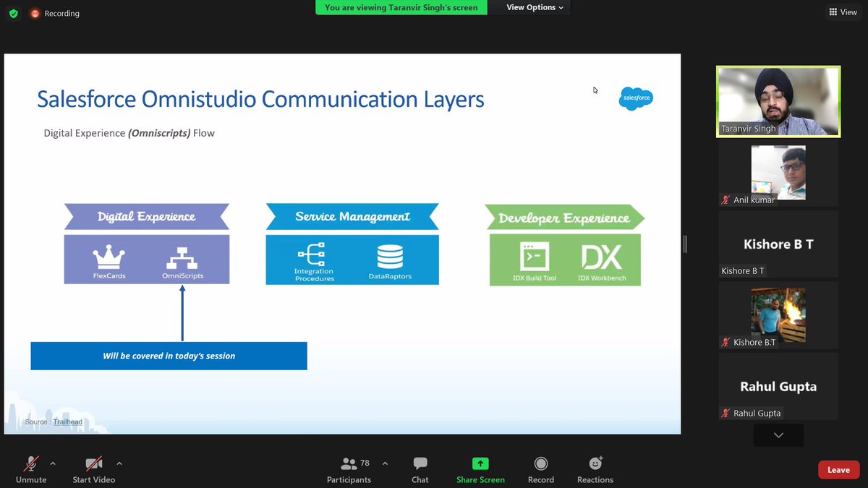Click the Record button
Image resolution: width=868 pixels, height=488 pixels.
541,470
